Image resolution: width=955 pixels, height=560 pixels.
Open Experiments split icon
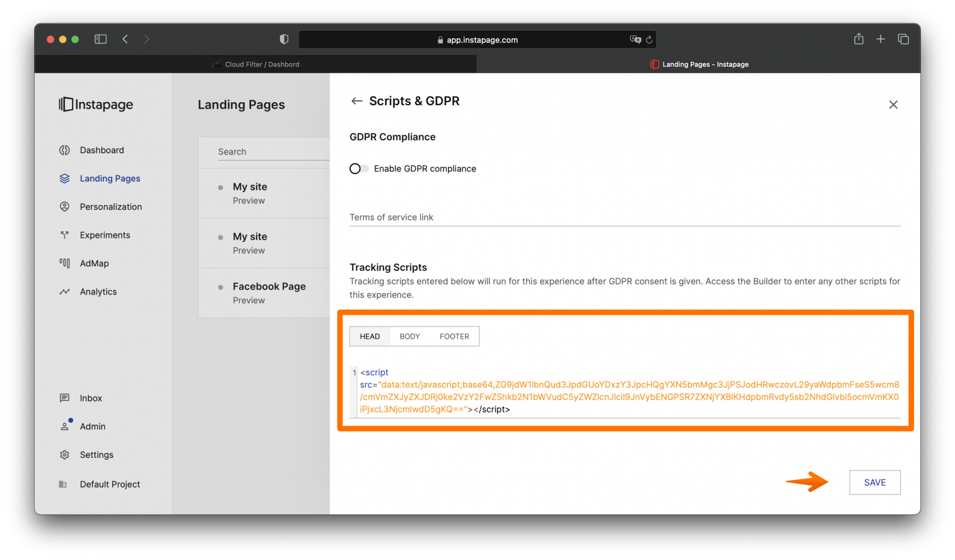pos(64,235)
